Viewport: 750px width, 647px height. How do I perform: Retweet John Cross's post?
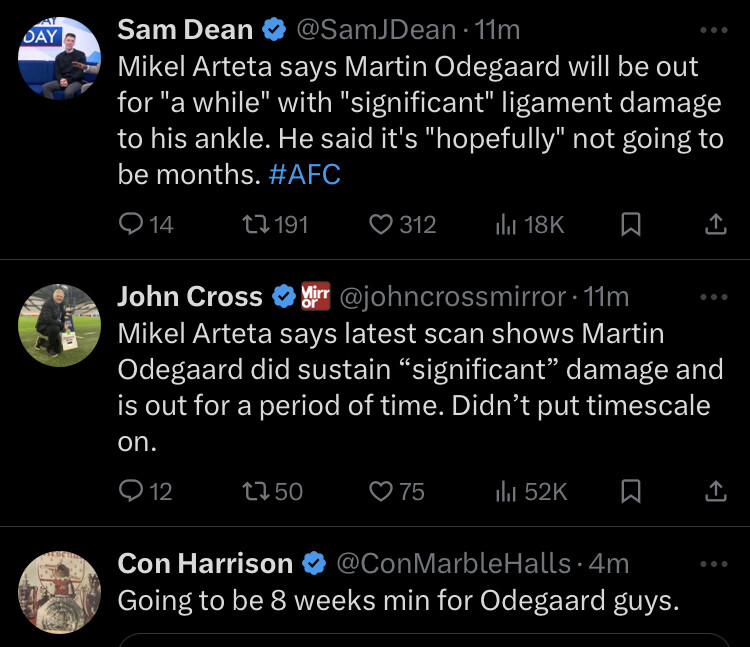coord(255,491)
